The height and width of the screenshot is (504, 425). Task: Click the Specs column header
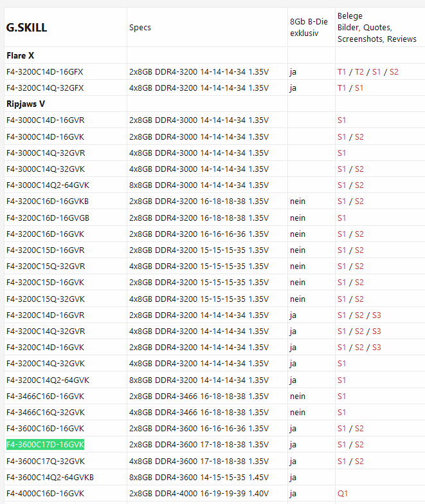coord(140,27)
